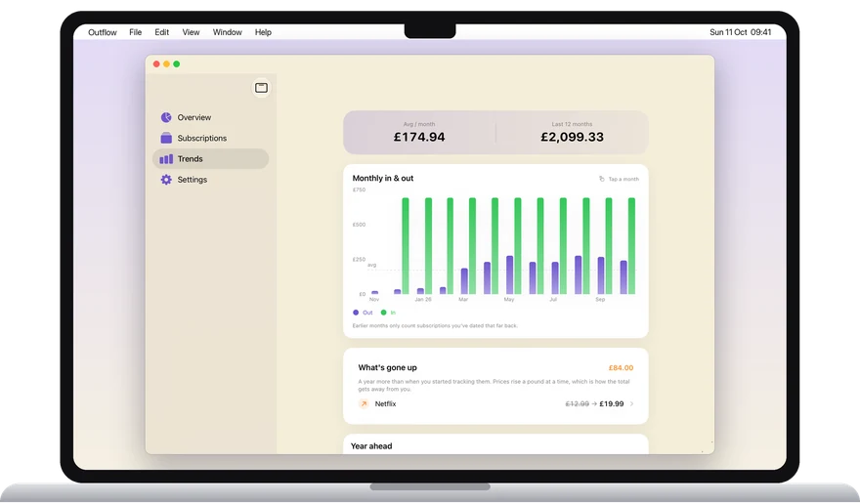Click the orange £84.00 increase amount
Screen dimensions: 860x504
pyautogui.click(x=621, y=368)
